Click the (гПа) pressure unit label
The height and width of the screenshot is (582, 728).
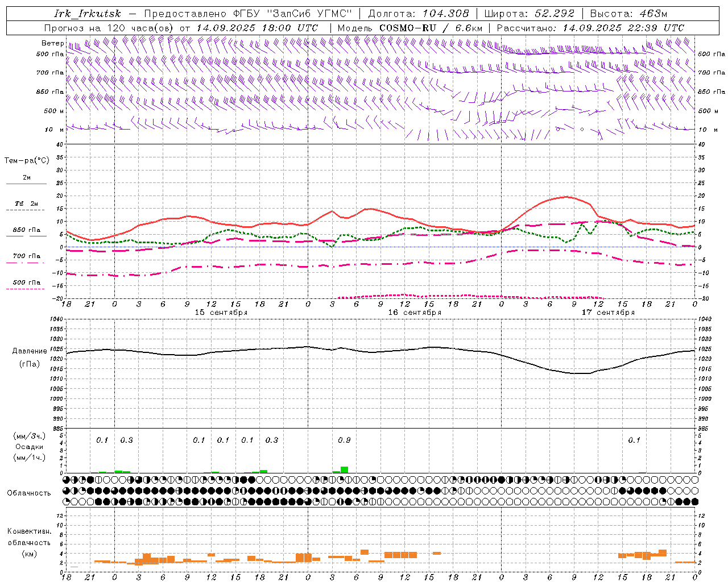pyautogui.click(x=30, y=364)
